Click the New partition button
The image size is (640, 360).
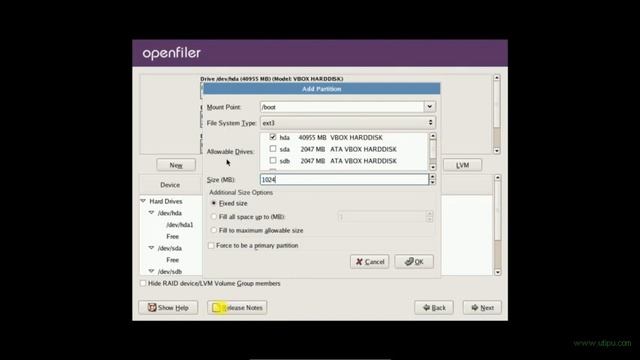[176, 165]
